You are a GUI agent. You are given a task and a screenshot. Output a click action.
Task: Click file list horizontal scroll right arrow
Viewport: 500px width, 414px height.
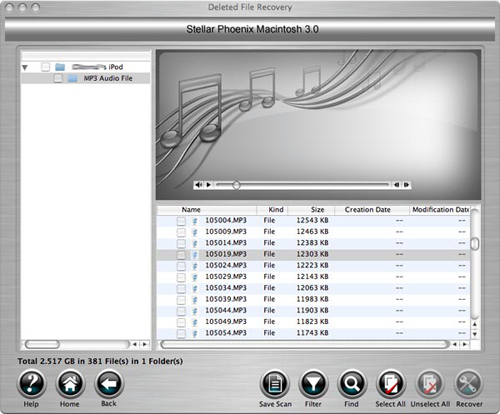[465, 344]
